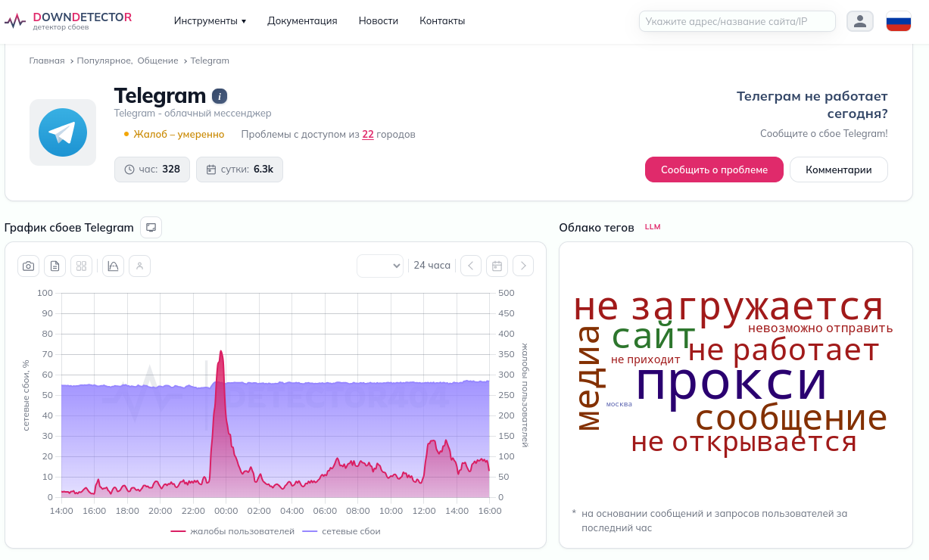The height and width of the screenshot is (560, 929).
Task: Open the Russian flag language selector
Action: [899, 21]
